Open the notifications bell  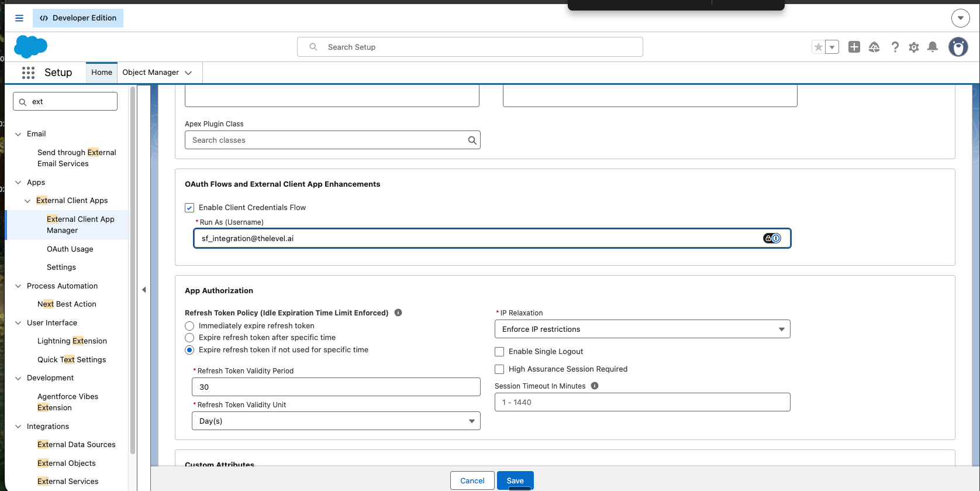[933, 47]
